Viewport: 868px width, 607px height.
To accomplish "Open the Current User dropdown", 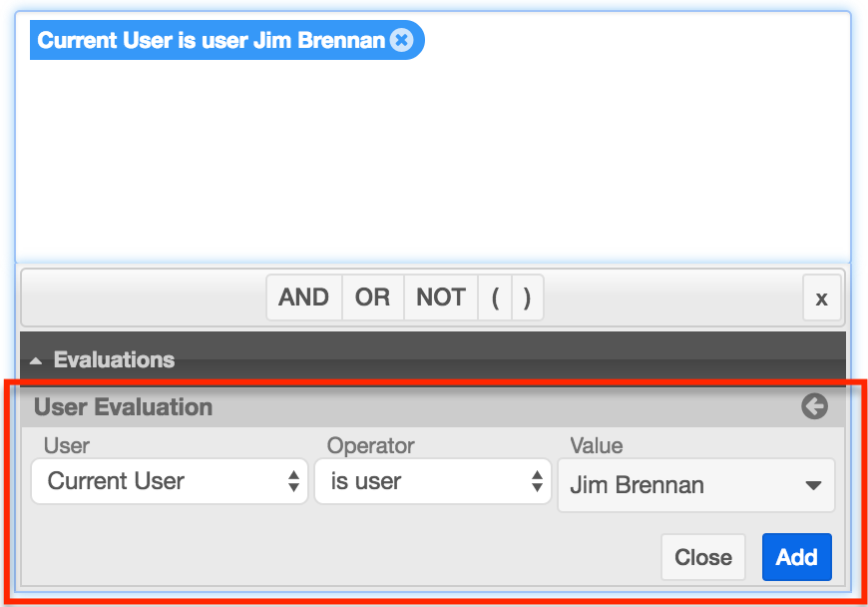I will pyautogui.click(x=169, y=481).
